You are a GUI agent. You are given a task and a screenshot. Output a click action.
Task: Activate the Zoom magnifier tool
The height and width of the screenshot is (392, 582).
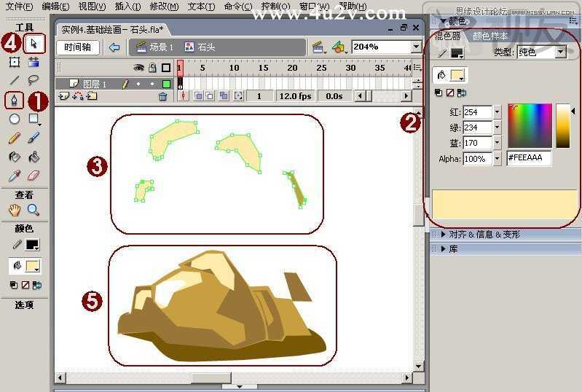34,210
